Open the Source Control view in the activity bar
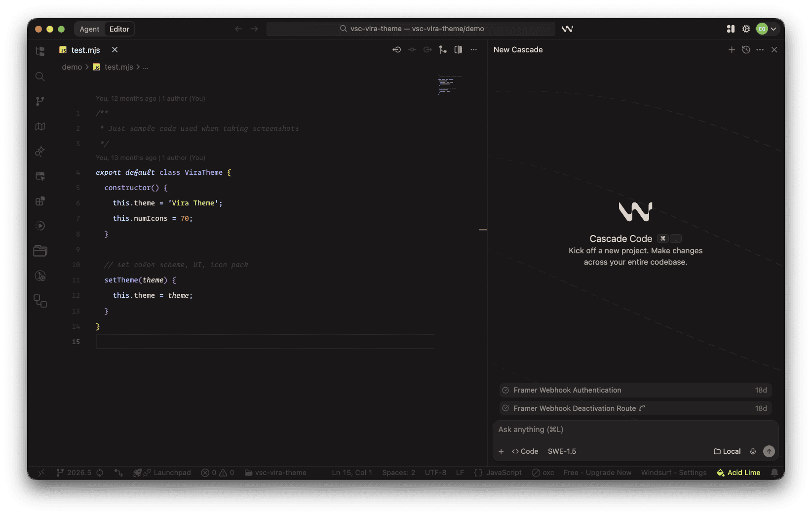Viewport: 812px width, 516px height. 40,101
